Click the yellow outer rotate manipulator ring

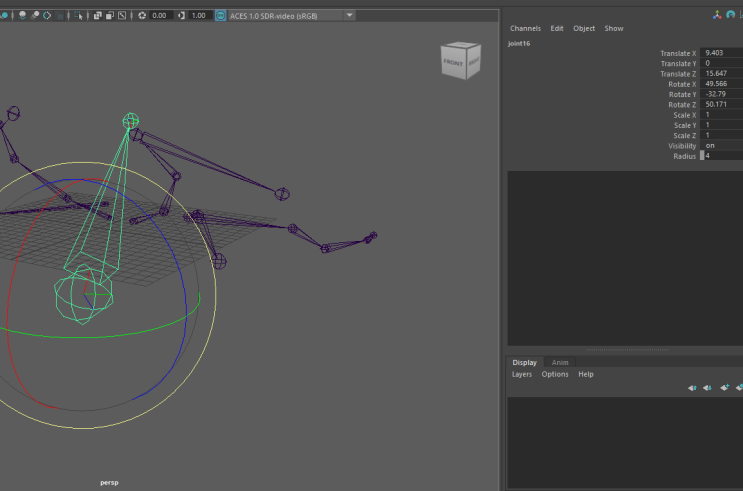coord(216,294)
